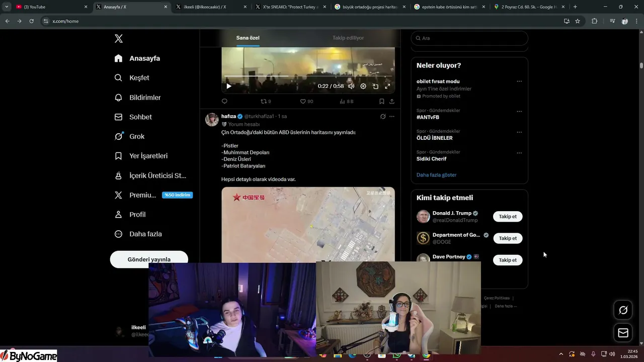Screen dimensions: 644x362
Task: Open Grok from sidebar
Action: [129, 136]
